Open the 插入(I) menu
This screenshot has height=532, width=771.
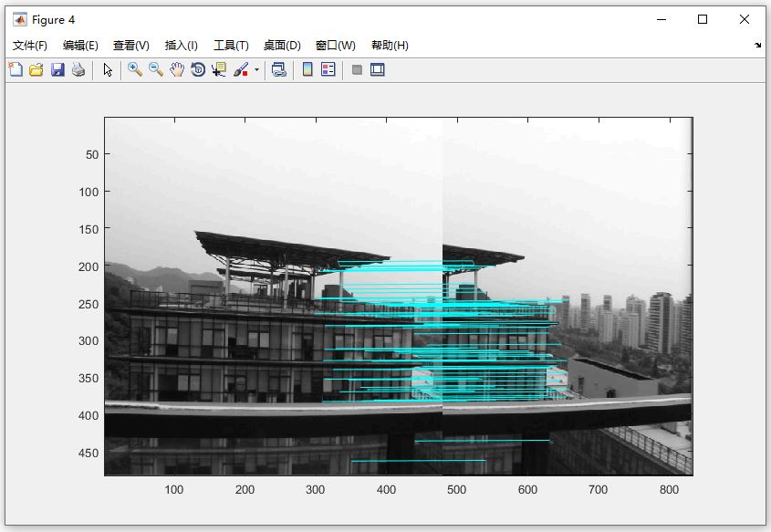[x=181, y=46]
